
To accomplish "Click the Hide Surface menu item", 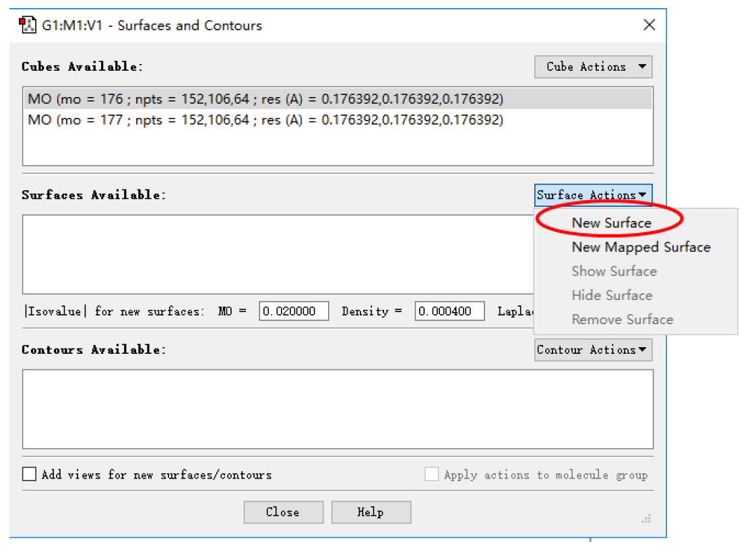I will (x=612, y=296).
